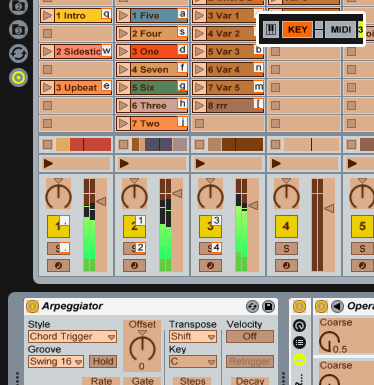
Task: Click the empty slot stop button below '1 Intro'
Action: pos(48,33)
